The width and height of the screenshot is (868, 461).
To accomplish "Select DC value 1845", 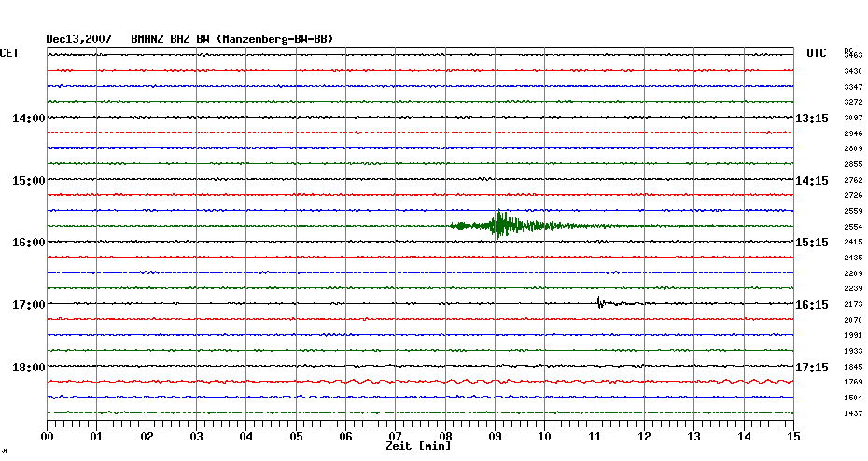I will click(853, 367).
